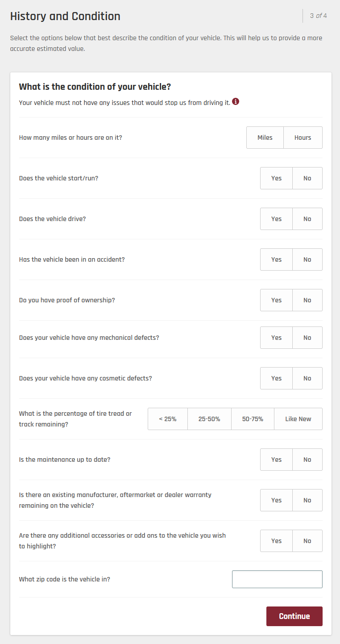Choose No for vehicle drives
Viewport: 340px width, 644px height.
[307, 219]
